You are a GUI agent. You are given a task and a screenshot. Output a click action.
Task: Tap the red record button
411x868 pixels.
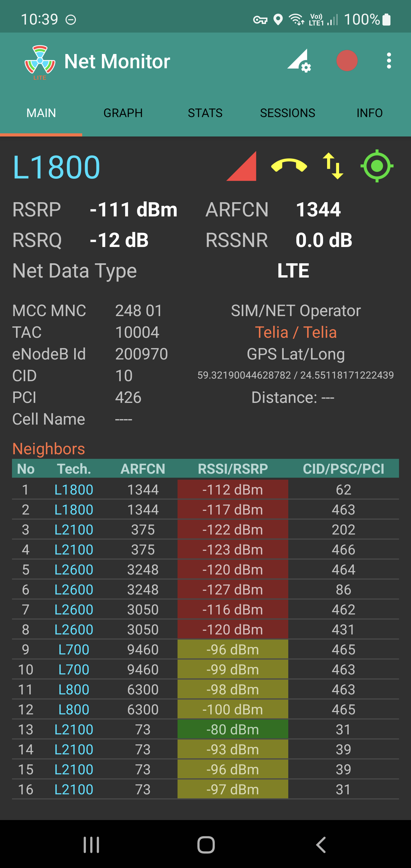coord(347,61)
